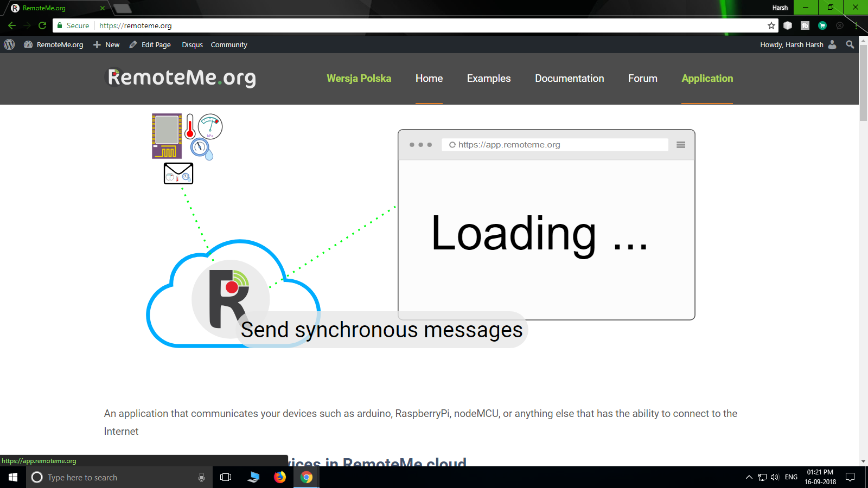
Task: Open the search icon in admin bar
Action: [850, 44]
